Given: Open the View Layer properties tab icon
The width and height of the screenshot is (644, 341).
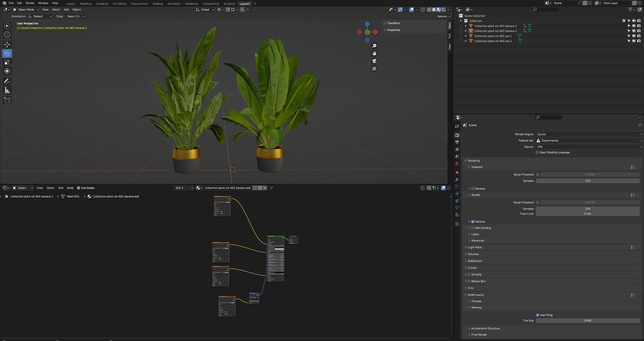Looking at the screenshot, I should pos(457,149).
